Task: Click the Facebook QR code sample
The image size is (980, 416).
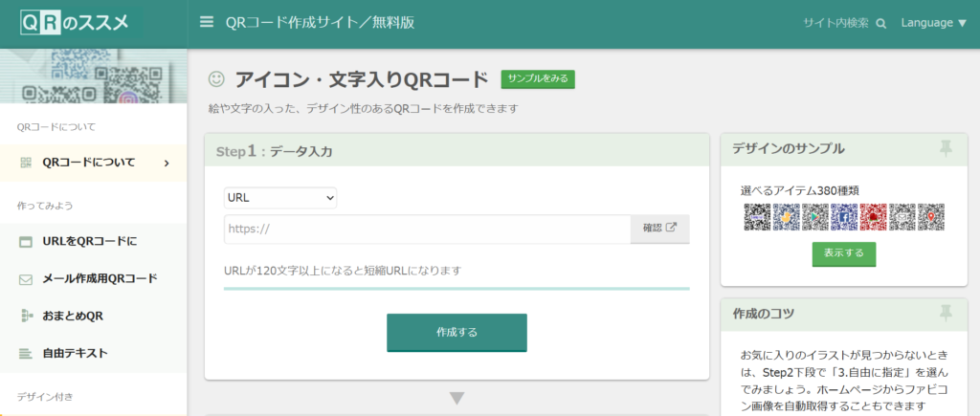Action: pos(844,217)
